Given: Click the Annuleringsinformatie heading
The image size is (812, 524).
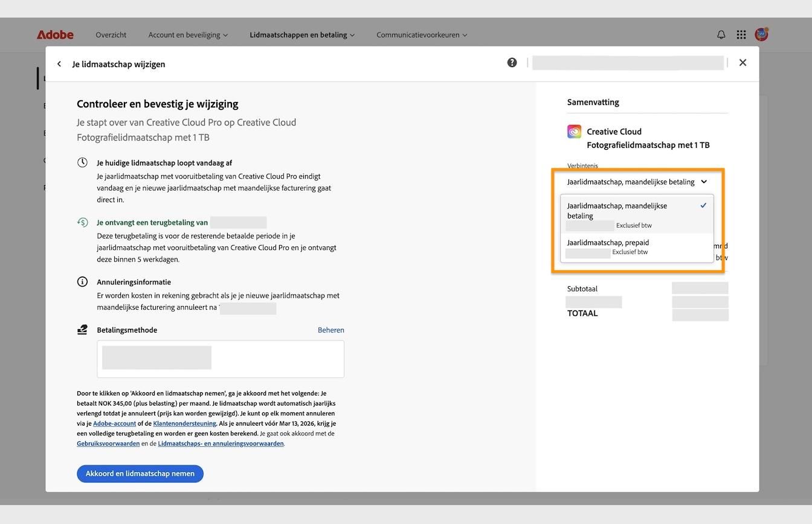Looking at the screenshot, I should click(134, 282).
